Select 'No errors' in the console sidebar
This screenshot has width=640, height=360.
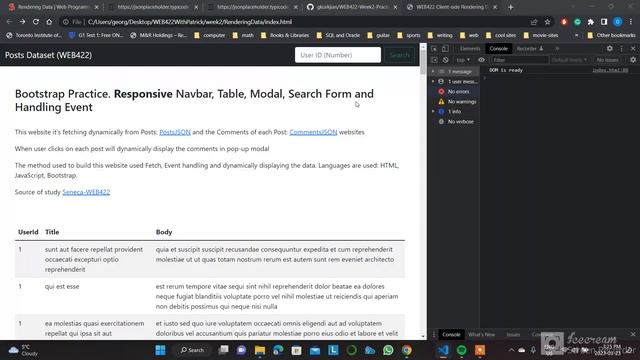tap(458, 91)
